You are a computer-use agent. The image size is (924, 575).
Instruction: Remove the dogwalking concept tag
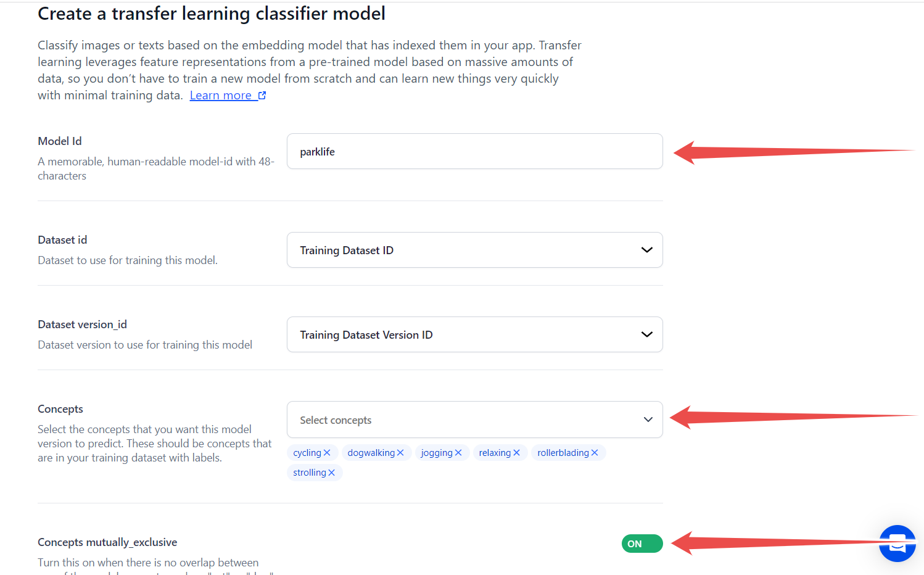coord(400,452)
